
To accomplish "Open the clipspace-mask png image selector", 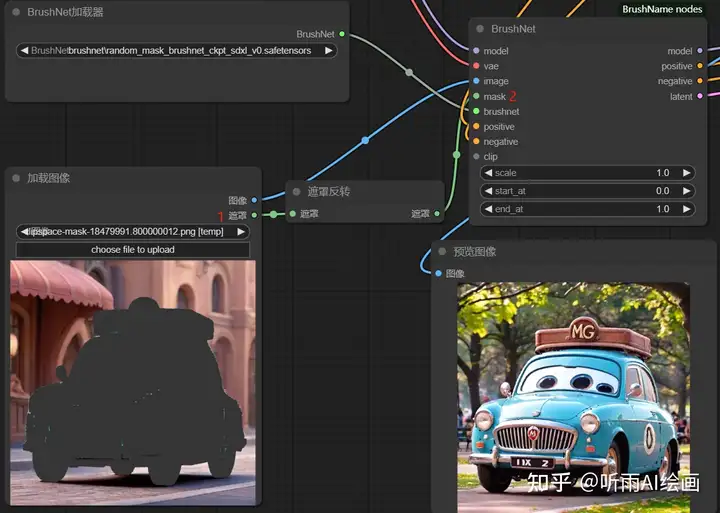I will (133, 231).
